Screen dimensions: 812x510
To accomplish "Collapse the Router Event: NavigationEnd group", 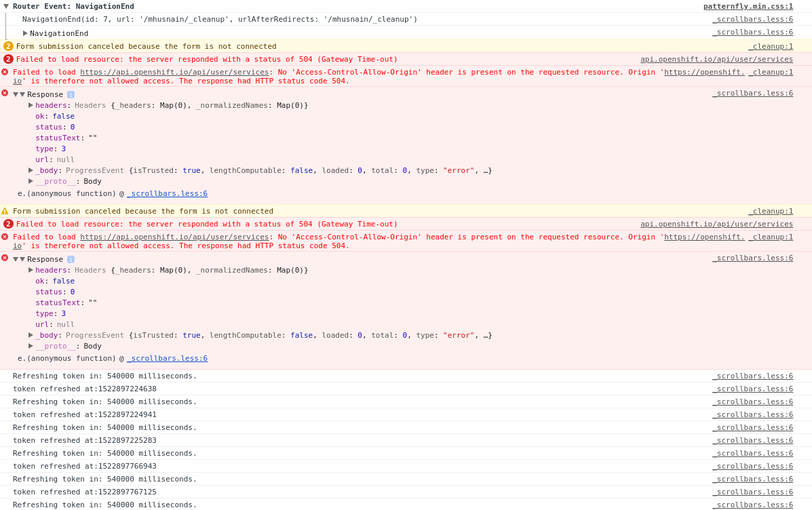I will coord(7,6).
